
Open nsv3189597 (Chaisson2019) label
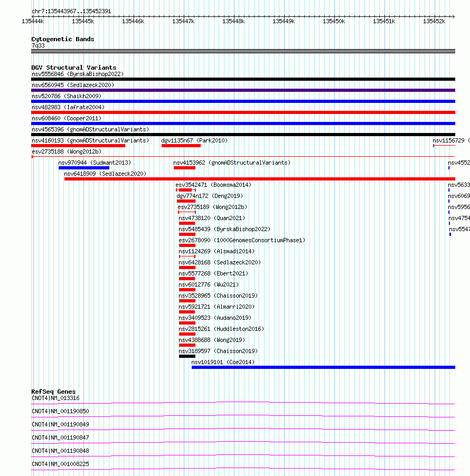click(x=218, y=351)
